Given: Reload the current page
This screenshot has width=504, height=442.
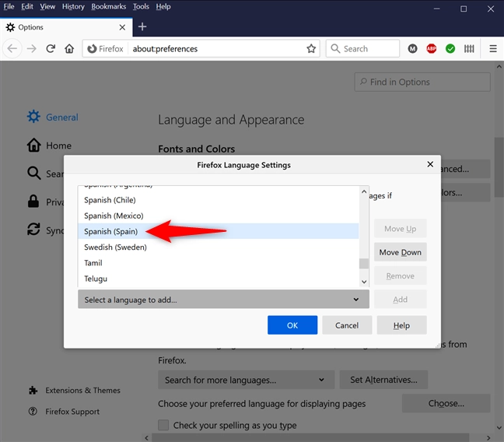Looking at the screenshot, I should [x=51, y=48].
